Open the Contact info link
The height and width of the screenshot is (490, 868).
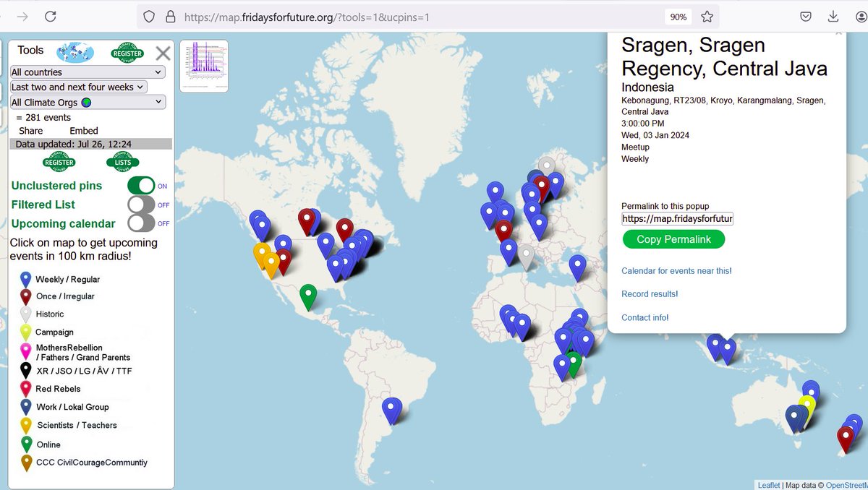tap(644, 318)
